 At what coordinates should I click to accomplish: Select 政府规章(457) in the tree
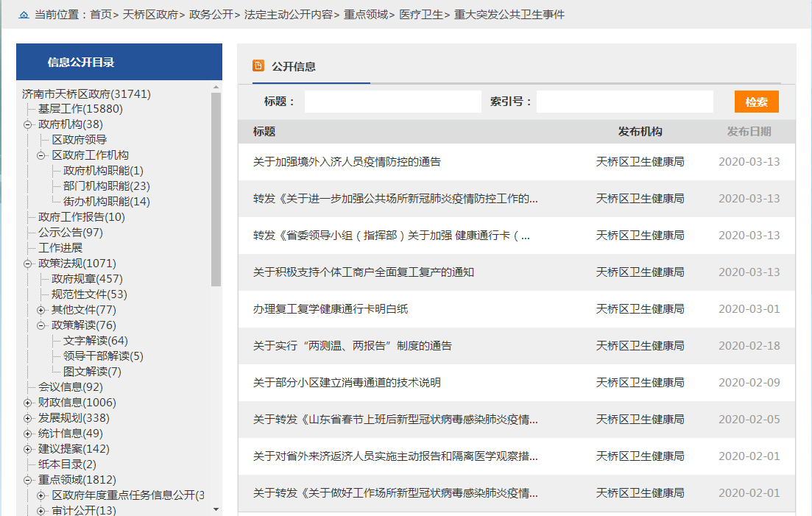pyautogui.click(x=87, y=279)
